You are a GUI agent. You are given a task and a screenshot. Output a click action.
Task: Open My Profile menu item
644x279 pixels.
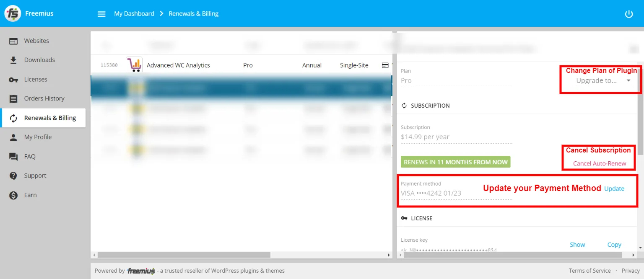pyautogui.click(x=38, y=137)
